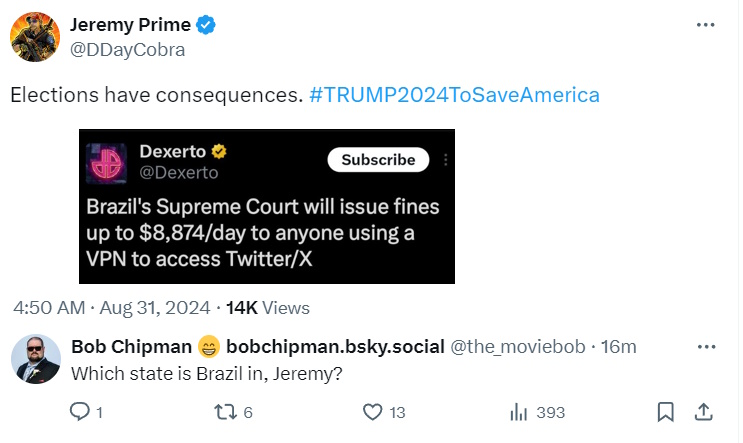The height and width of the screenshot is (443, 743).
Task: Open Bob Chipman's profile name
Action: 132,347
